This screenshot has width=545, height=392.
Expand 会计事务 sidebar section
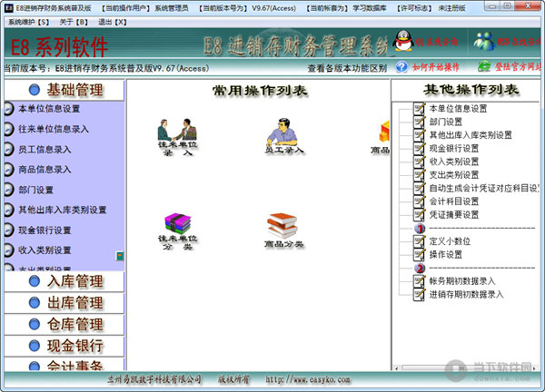(x=64, y=364)
